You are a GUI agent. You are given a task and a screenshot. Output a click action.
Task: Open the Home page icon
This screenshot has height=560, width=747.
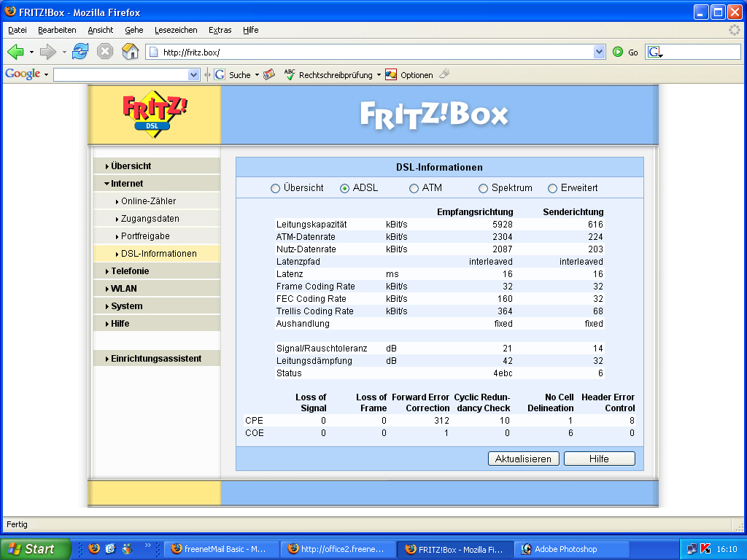click(x=130, y=51)
